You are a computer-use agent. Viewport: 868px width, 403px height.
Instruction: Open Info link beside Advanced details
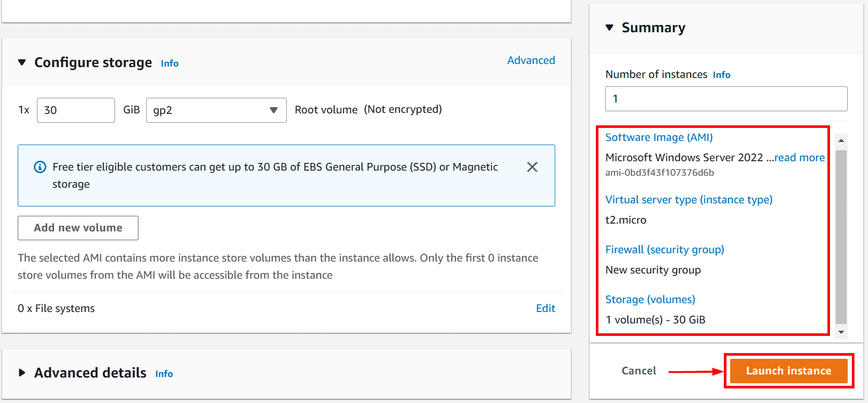164,374
